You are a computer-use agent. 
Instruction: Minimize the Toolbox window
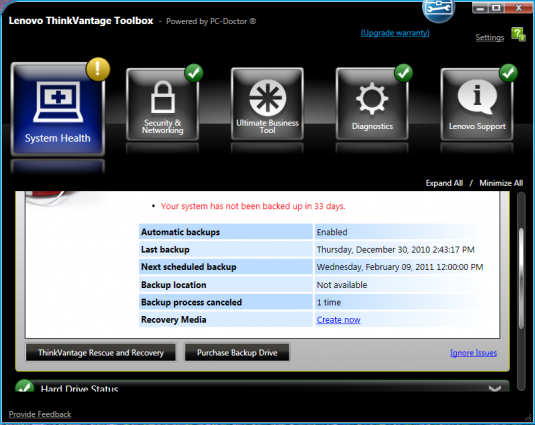coord(480,8)
